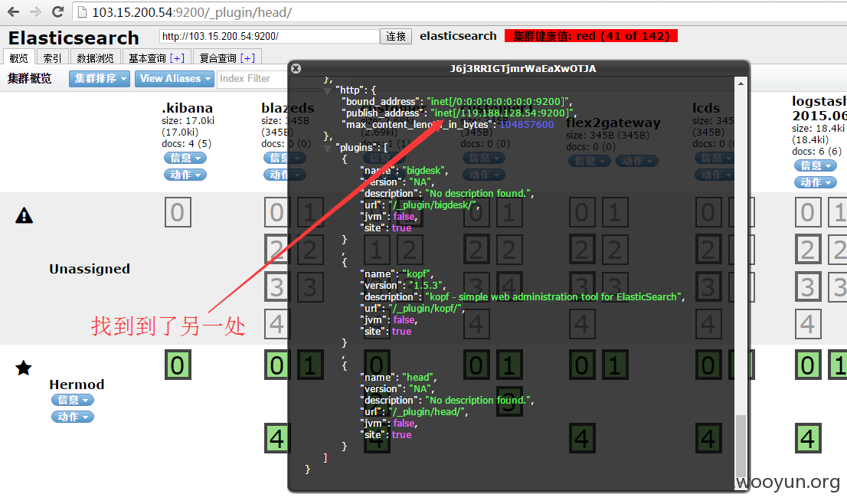Switch to the 数据浏览 browser tab
The image size is (847, 504).
95,57
